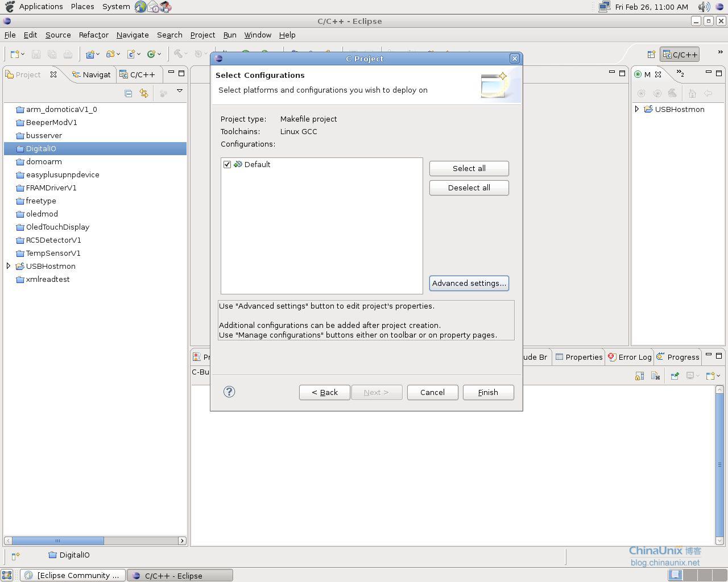Click the Select all button
The height and width of the screenshot is (582, 728).
click(x=469, y=168)
